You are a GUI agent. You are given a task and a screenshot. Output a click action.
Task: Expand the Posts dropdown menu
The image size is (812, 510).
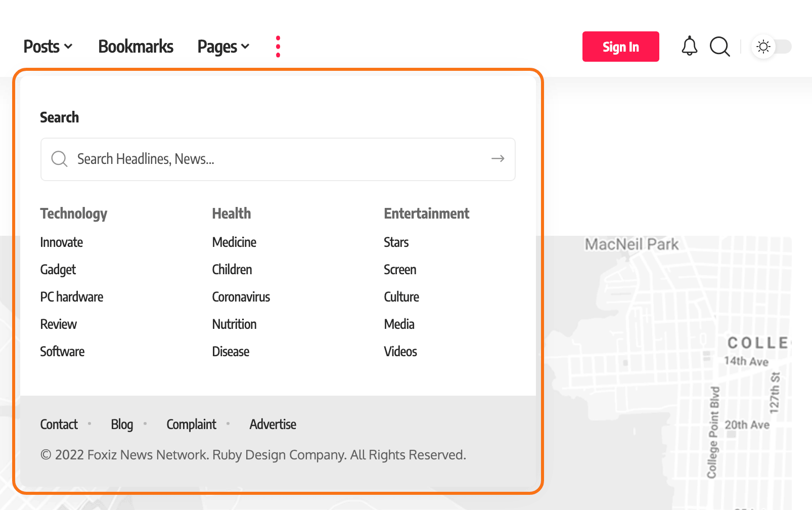pyautogui.click(x=48, y=47)
